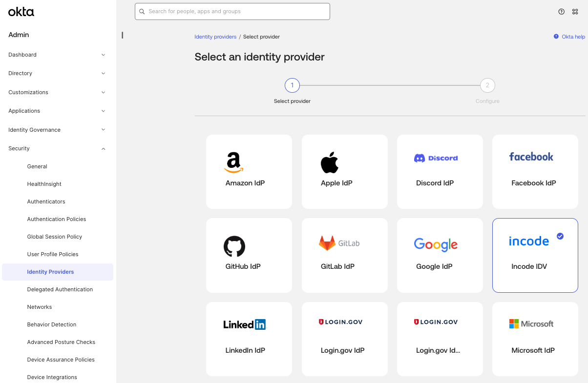
Task: Click the Google logo
Action: click(436, 244)
